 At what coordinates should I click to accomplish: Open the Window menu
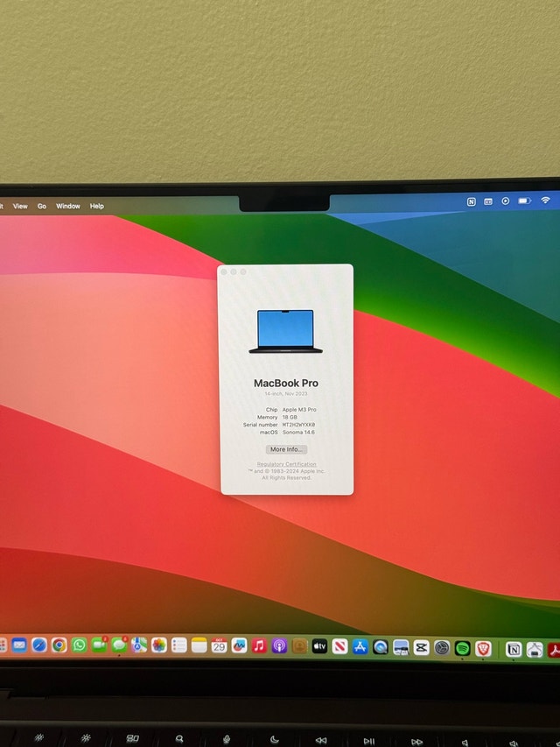click(x=68, y=207)
